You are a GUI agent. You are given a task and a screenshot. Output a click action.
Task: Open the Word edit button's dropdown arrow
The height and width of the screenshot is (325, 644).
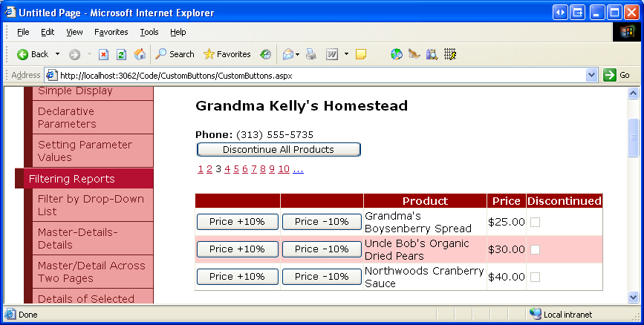pos(346,54)
